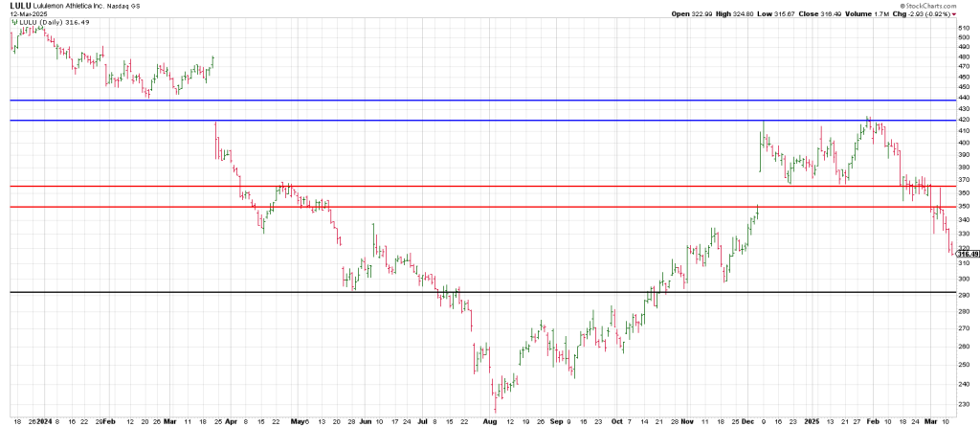This screenshot has height=427, width=980.
Task: Click the Aug label on date axis
Action: pos(490,420)
